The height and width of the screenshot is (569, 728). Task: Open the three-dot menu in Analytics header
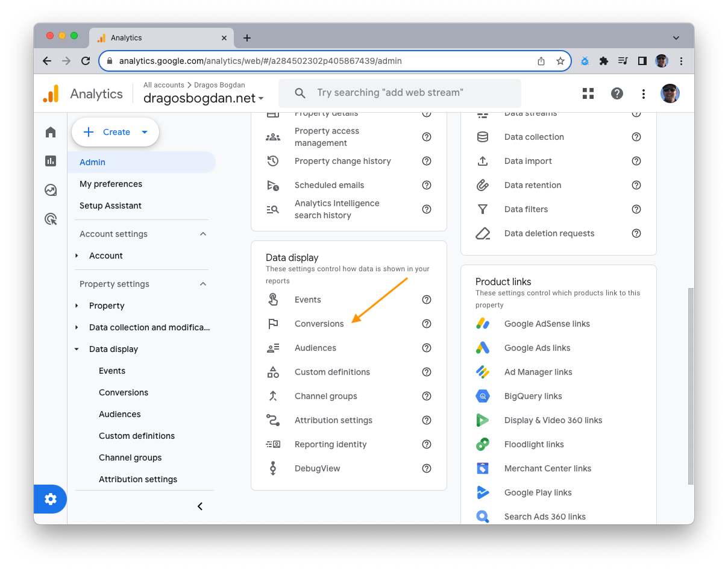point(644,93)
